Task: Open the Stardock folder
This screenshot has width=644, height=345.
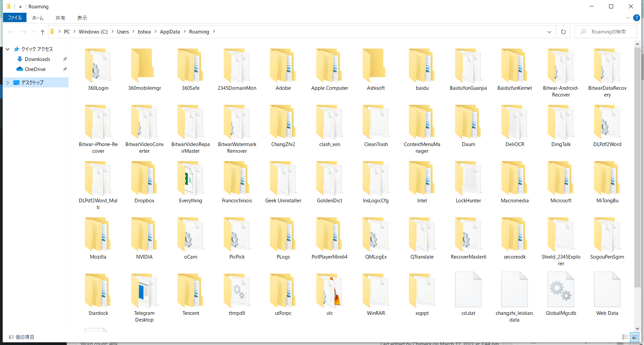Action: coord(98,295)
